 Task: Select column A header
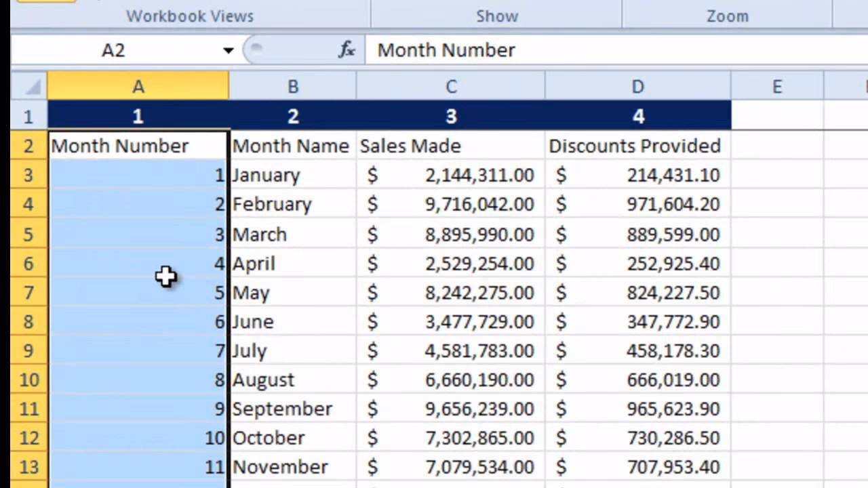138,86
